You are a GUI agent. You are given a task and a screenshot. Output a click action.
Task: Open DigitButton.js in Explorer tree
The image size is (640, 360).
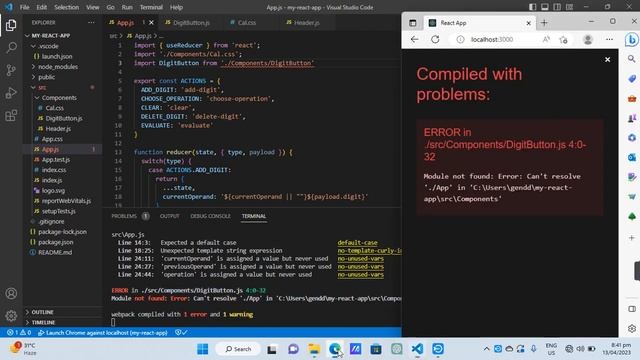[64, 118]
